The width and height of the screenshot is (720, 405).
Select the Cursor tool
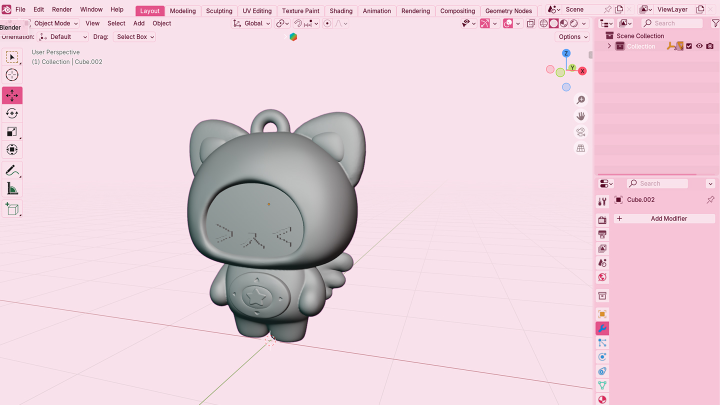tap(12, 75)
